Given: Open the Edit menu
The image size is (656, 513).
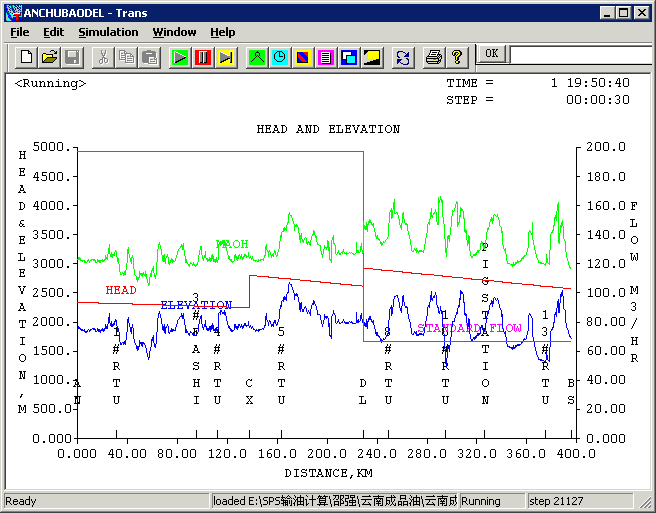Looking at the screenshot, I should (53, 32).
